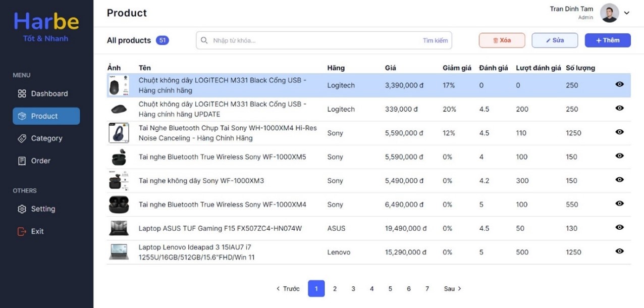View details of LOGITECH M331 3,390,000 đ row
The width and height of the screenshot is (644, 308).
(x=620, y=84)
